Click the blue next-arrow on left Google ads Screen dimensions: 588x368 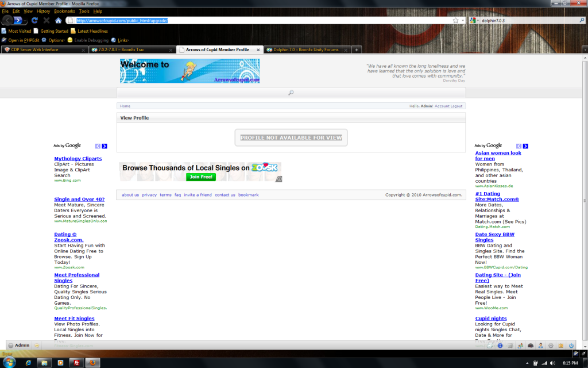point(105,146)
